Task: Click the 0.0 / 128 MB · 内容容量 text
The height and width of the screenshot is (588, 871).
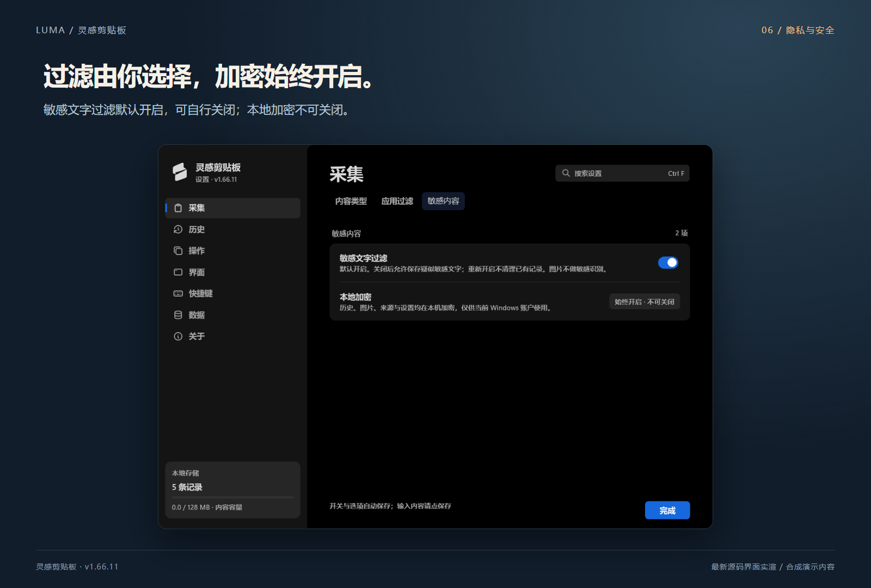Action: [x=207, y=507]
